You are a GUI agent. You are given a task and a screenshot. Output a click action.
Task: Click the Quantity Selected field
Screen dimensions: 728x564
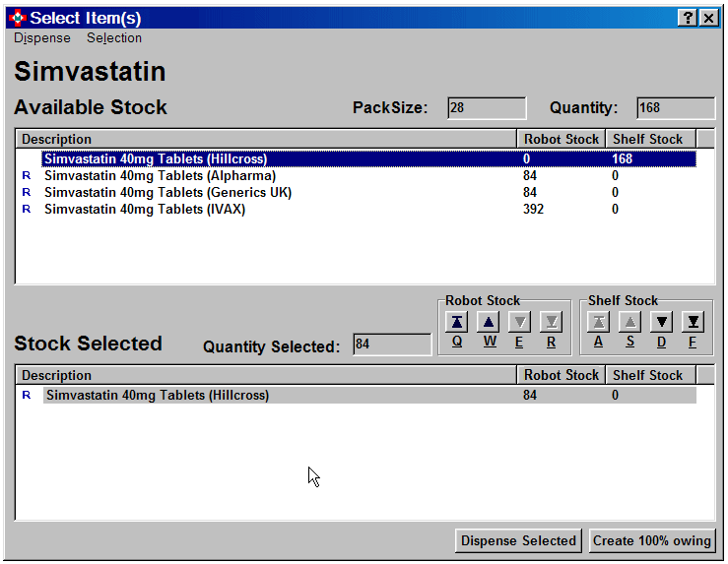click(x=391, y=345)
